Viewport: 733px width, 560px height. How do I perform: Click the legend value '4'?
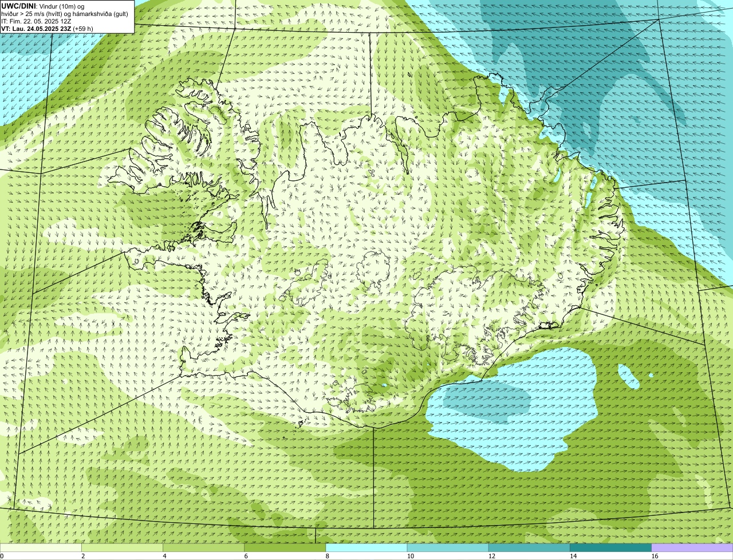tap(164, 556)
